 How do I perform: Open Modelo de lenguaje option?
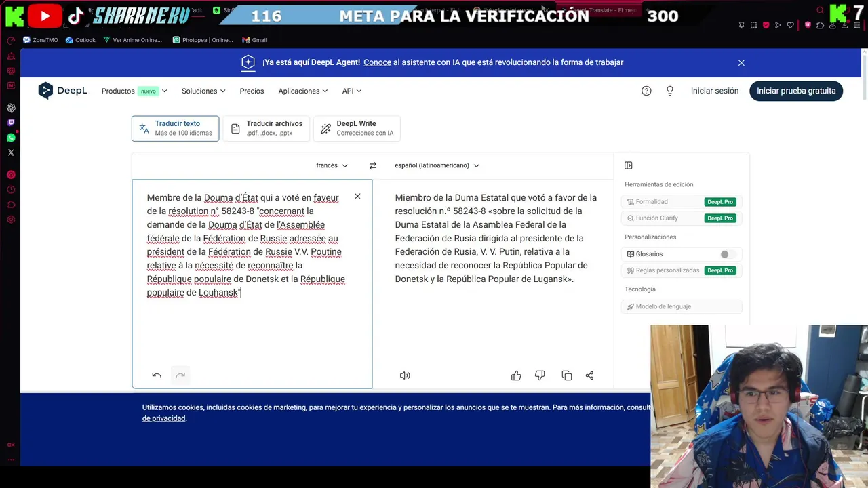pyautogui.click(x=681, y=306)
